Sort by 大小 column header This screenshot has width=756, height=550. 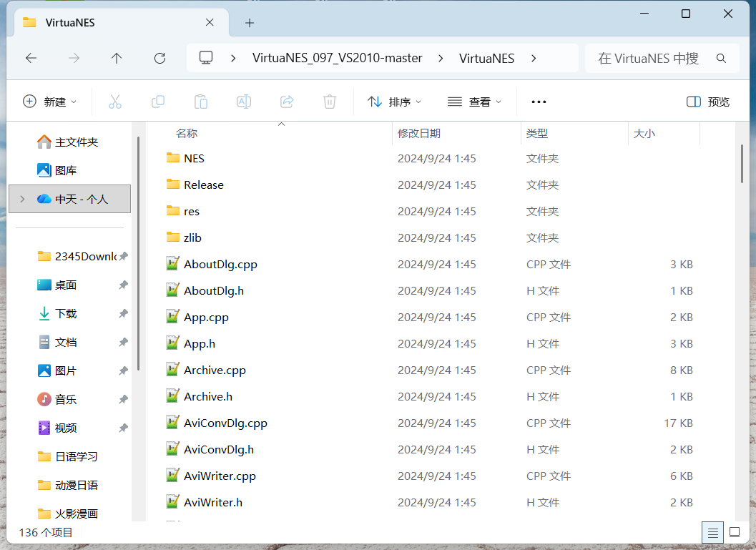pos(644,134)
